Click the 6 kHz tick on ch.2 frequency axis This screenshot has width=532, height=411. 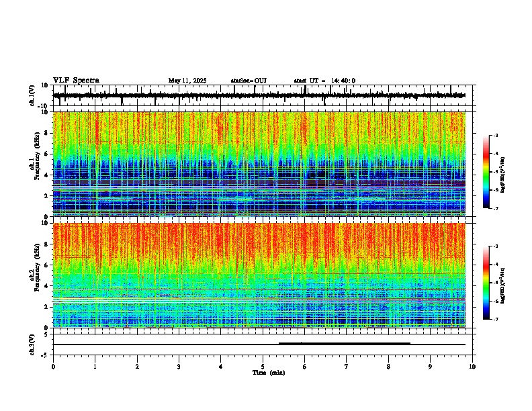pyautogui.click(x=47, y=265)
